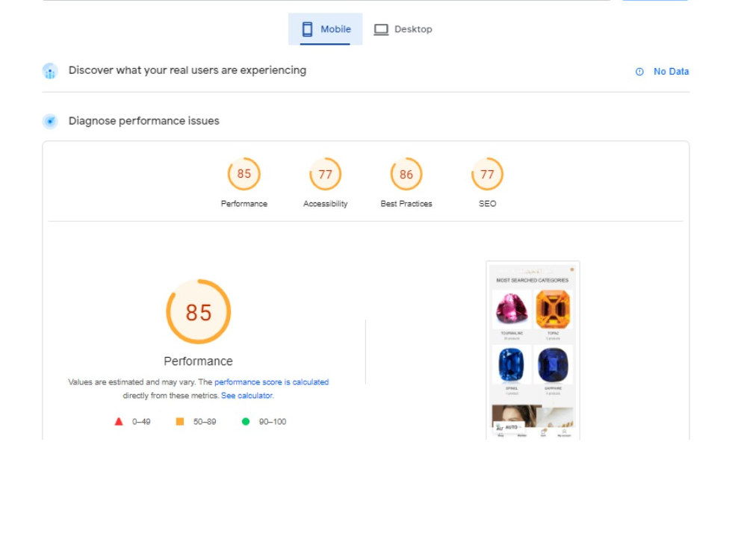Click the large Performance gauge showing 85
Screen dimensions: 747x560
[x=198, y=311]
